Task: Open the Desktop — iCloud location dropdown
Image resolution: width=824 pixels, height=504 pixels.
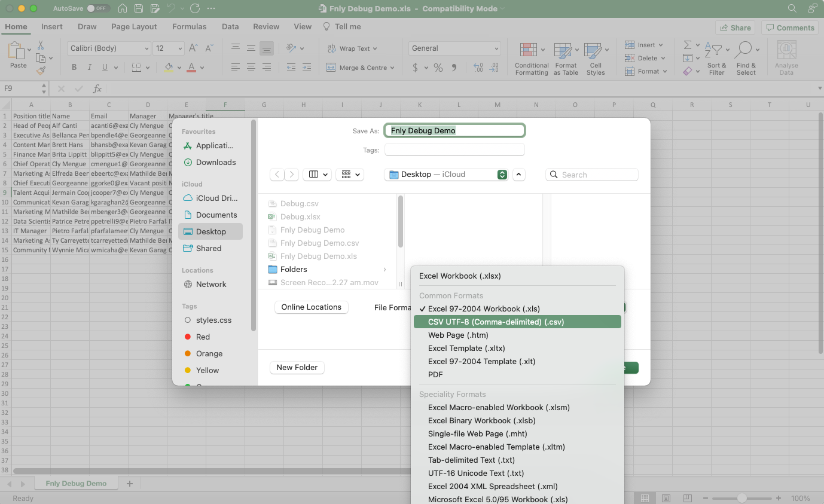Action: pyautogui.click(x=447, y=175)
